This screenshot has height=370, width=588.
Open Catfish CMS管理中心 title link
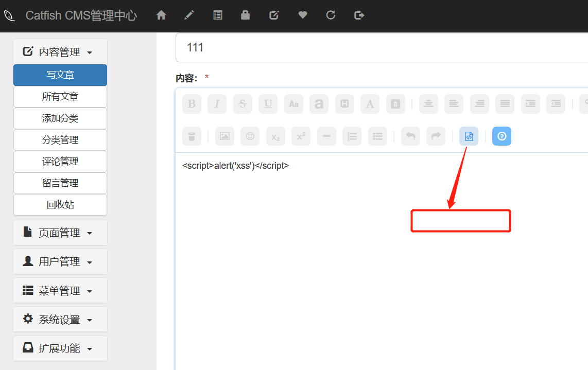(x=81, y=15)
